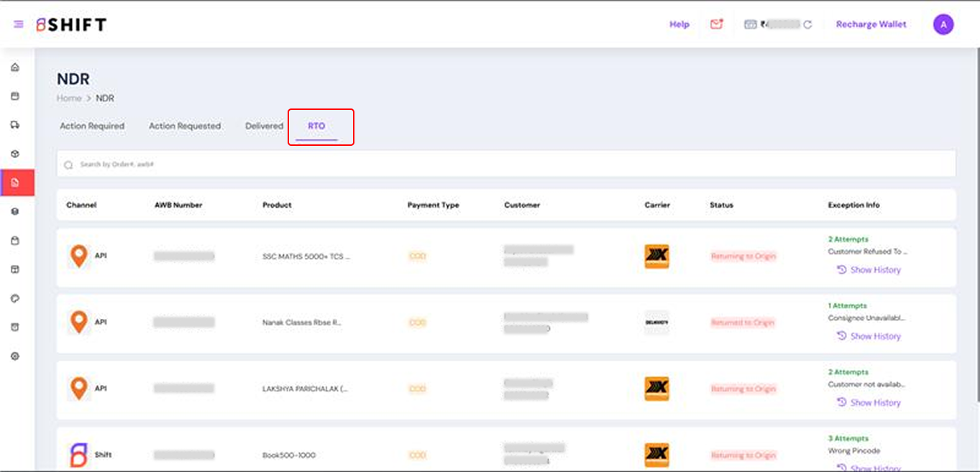This screenshot has width=980, height=472.
Task: Click the red notification mail icon
Action: (x=716, y=24)
